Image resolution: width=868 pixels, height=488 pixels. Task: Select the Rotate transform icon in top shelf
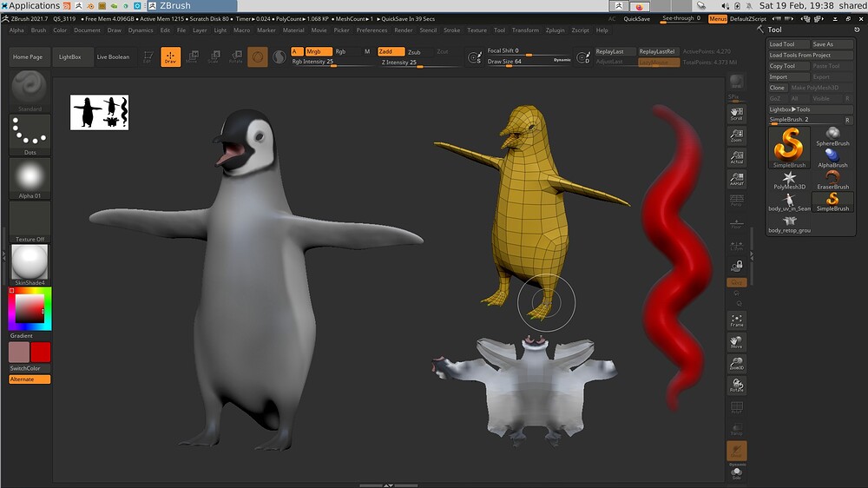[236, 56]
